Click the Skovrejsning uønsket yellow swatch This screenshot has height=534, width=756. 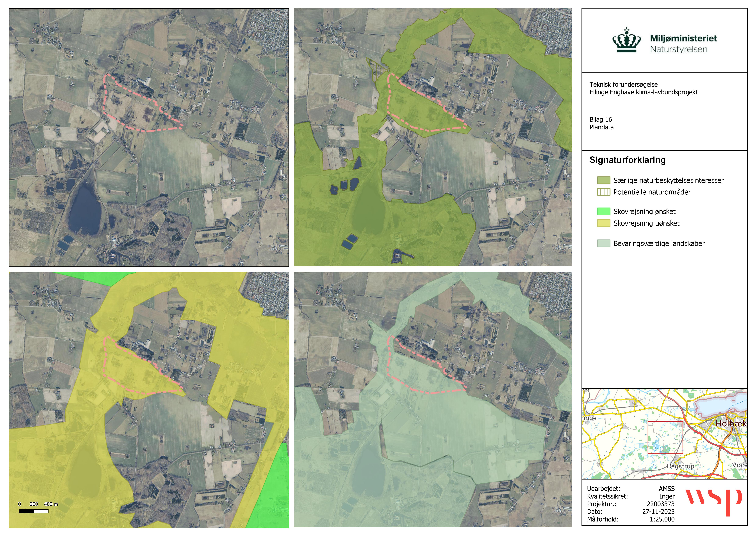click(604, 223)
